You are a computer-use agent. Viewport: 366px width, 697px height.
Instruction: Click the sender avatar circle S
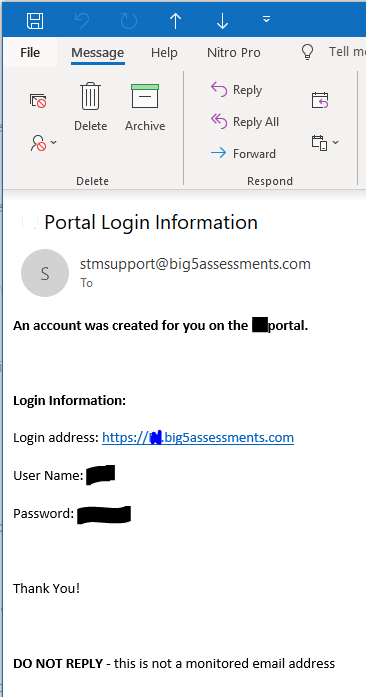(45, 273)
